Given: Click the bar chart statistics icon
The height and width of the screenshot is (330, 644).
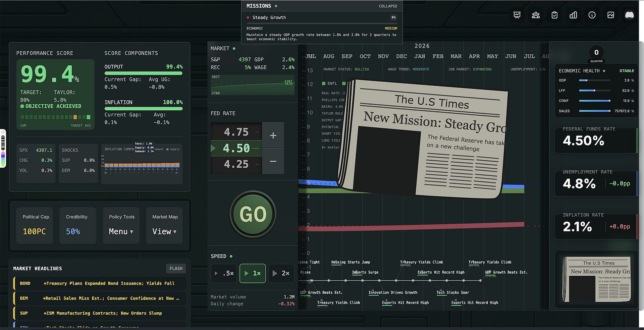Looking at the screenshot, I should [573, 15].
